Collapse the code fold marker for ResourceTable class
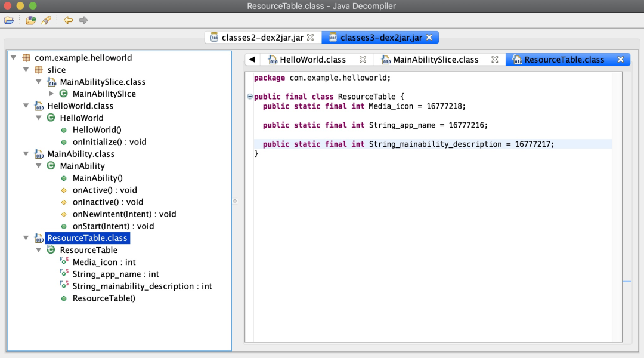Viewport: 644px width, 358px height. coord(250,97)
